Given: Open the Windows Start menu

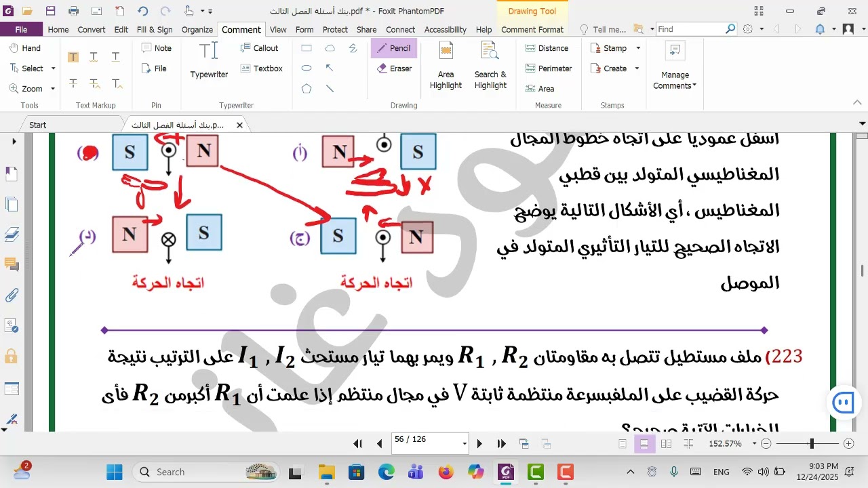Looking at the screenshot, I should pyautogui.click(x=115, y=472).
